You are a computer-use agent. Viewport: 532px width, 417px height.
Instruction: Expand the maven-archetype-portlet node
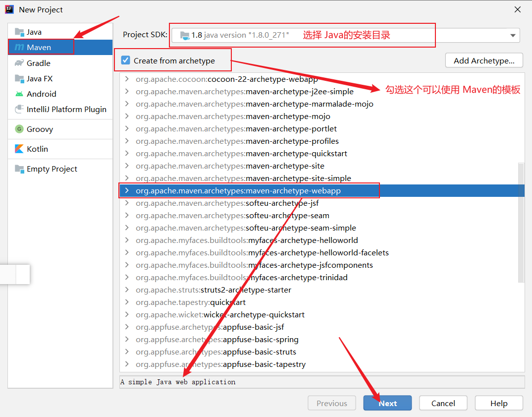[x=127, y=128]
